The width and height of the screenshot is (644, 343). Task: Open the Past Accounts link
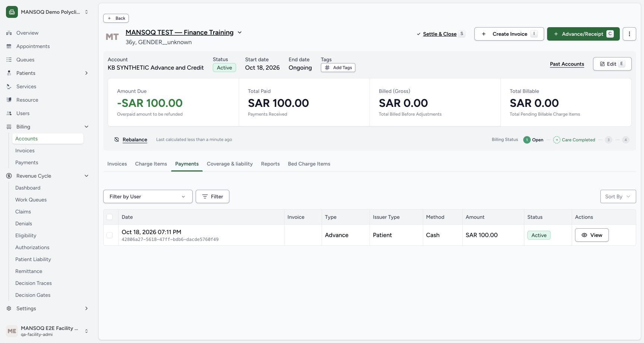coord(567,64)
